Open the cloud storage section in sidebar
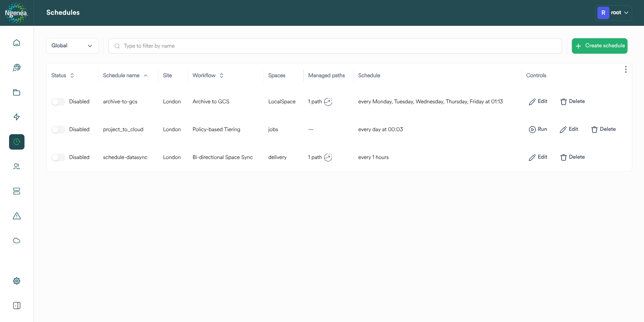The width and height of the screenshot is (644, 322). click(16, 240)
